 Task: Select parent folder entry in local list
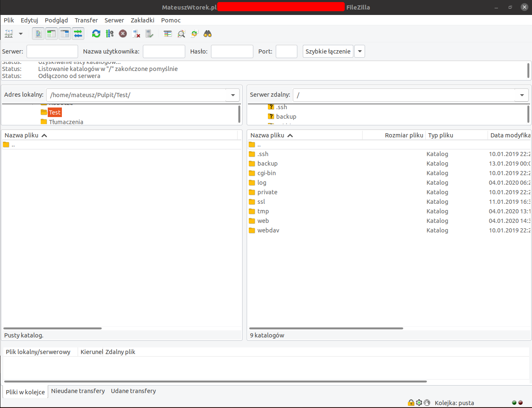122,145
